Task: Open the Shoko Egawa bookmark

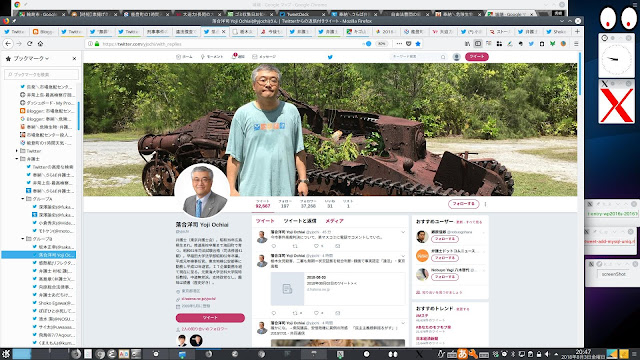Action: pyautogui.click(x=53, y=303)
